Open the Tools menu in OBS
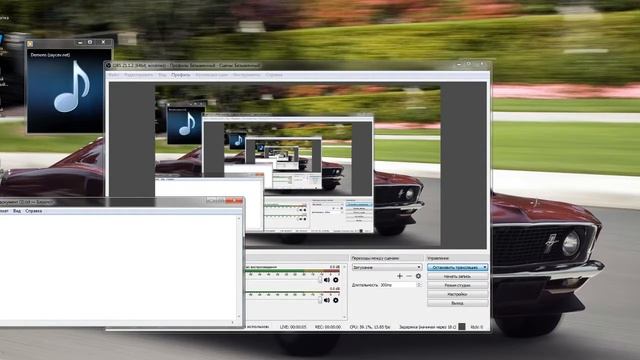 247,75
